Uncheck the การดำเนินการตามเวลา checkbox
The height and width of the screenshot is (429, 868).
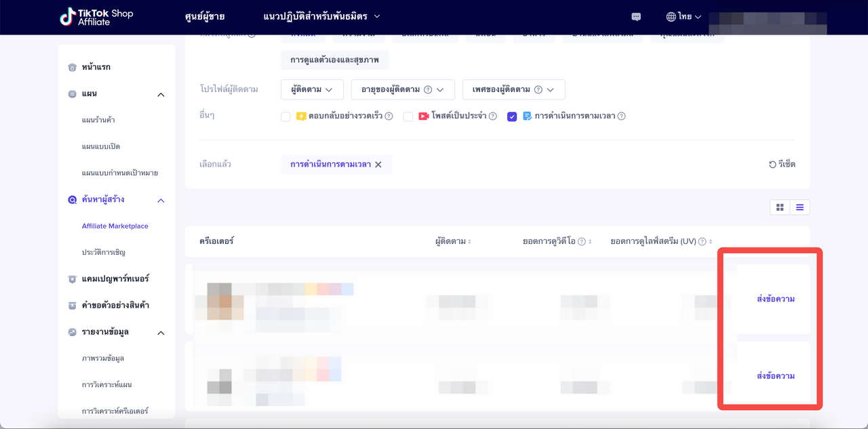(x=512, y=117)
